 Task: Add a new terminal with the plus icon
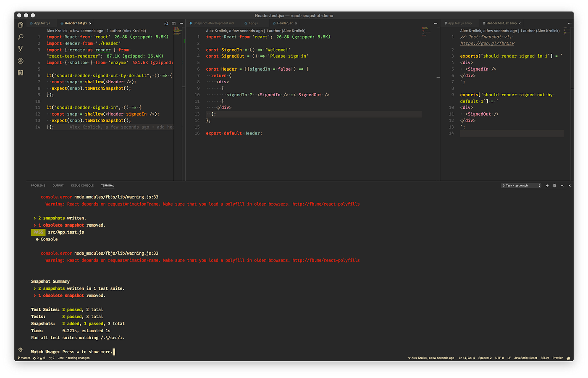point(547,185)
